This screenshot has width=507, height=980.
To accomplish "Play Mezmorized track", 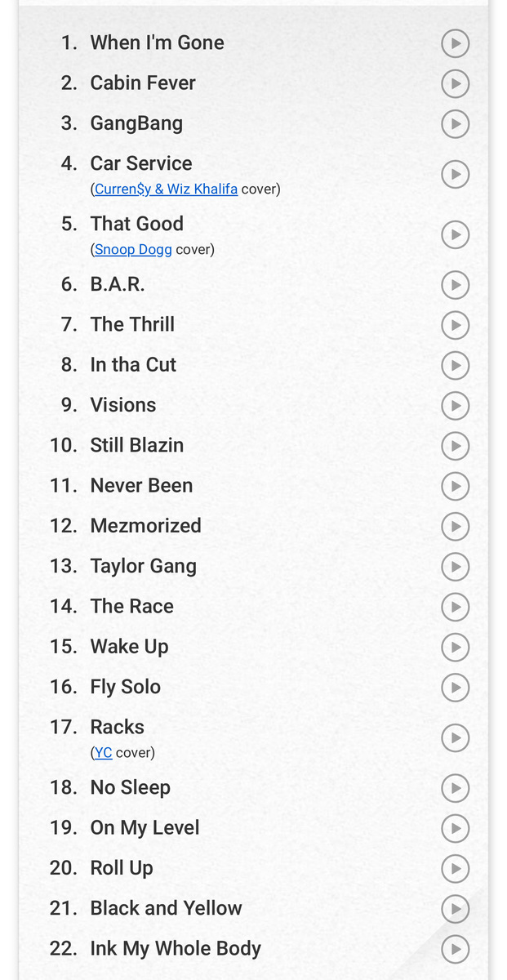I will coord(456,526).
